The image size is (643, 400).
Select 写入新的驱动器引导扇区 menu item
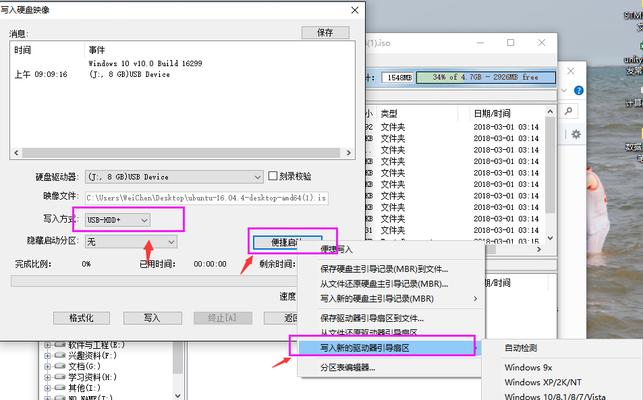[x=385, y=348]
